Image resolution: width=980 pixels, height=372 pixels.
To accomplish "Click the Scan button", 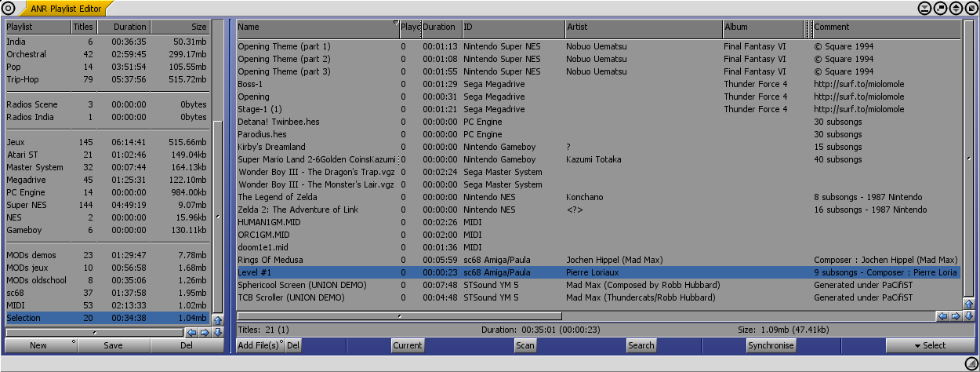I will 525,345.
